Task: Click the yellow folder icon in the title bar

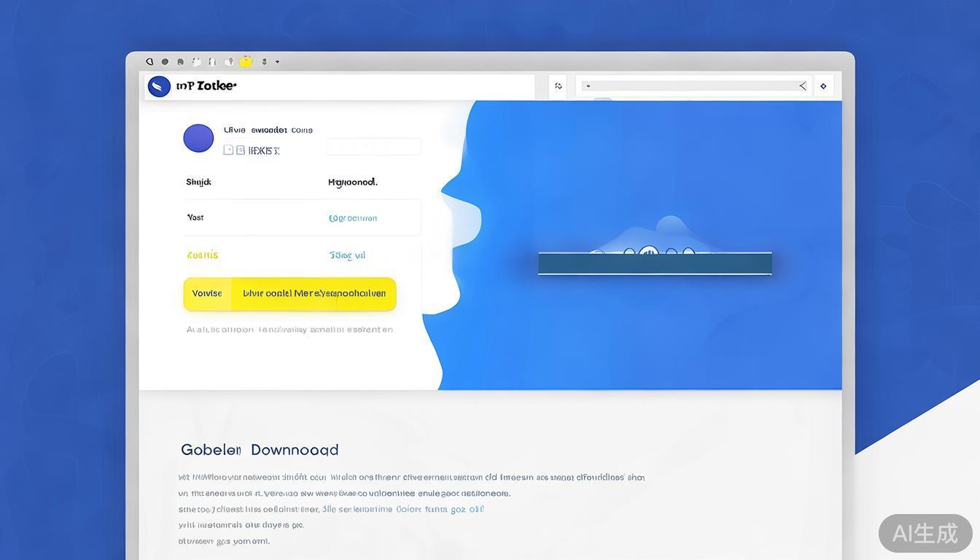Action: tap(246, 62)
